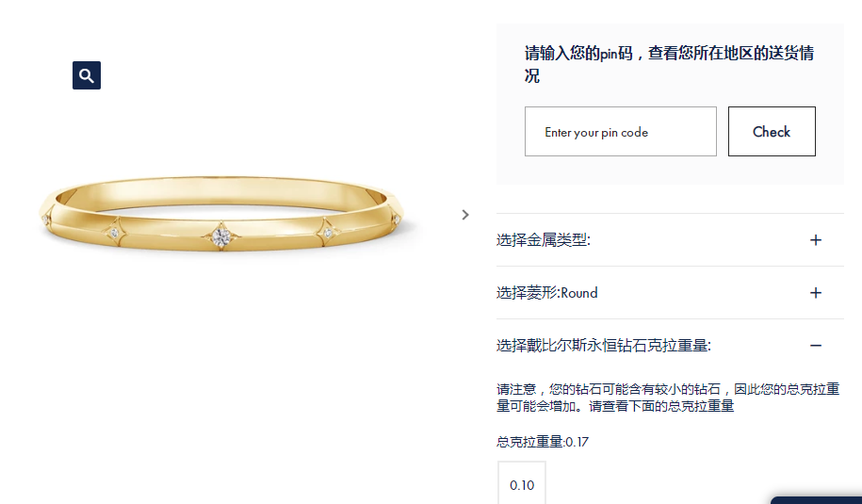Open the image zoom magnifier

pos(87,75)
